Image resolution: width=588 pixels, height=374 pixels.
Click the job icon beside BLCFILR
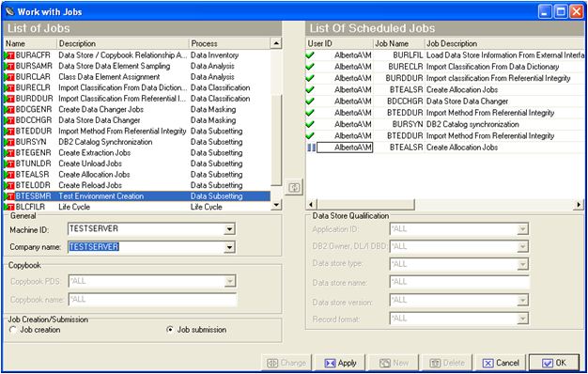click(x=9, y=208)
